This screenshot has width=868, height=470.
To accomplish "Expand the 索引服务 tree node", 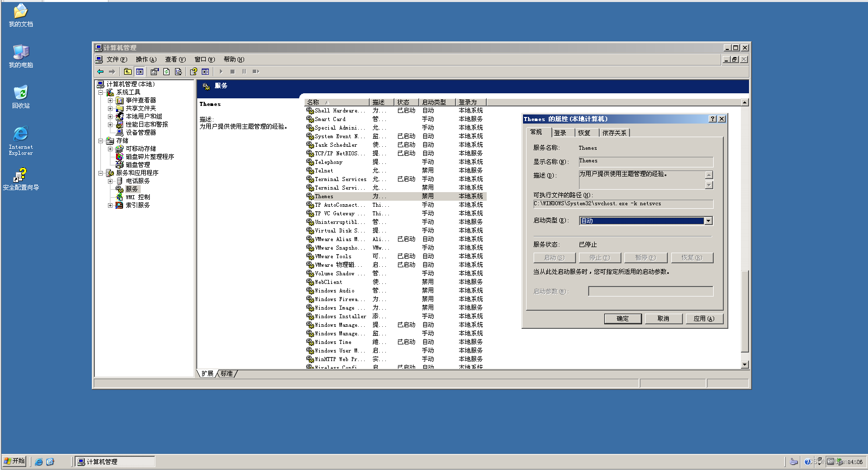I will [x=110, y=205].
